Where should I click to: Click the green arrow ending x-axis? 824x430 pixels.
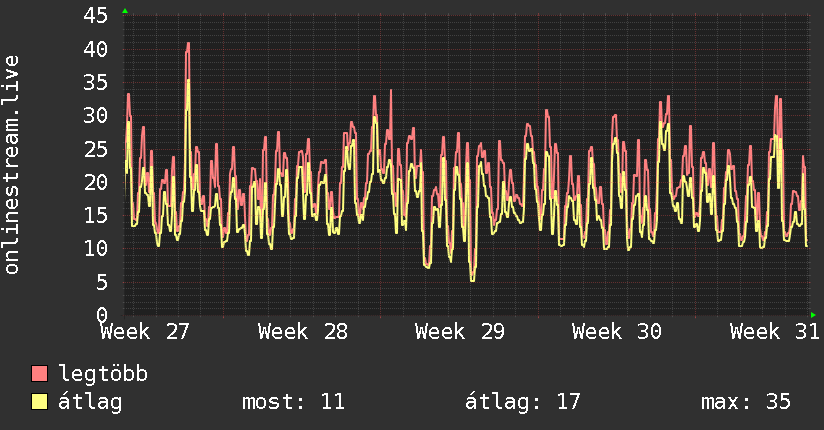coord(813,315)
